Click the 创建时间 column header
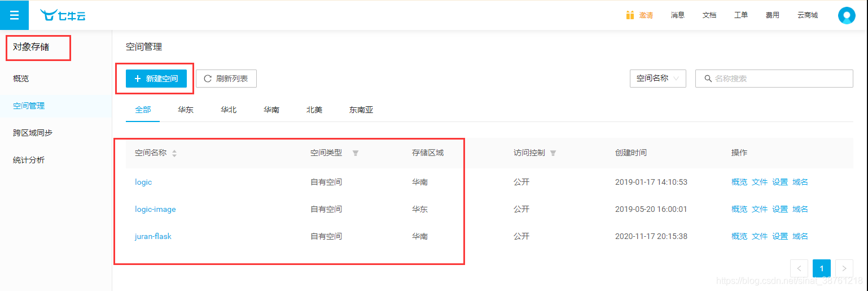The height and width of the screenshot is (291, 868). (631, 153)
